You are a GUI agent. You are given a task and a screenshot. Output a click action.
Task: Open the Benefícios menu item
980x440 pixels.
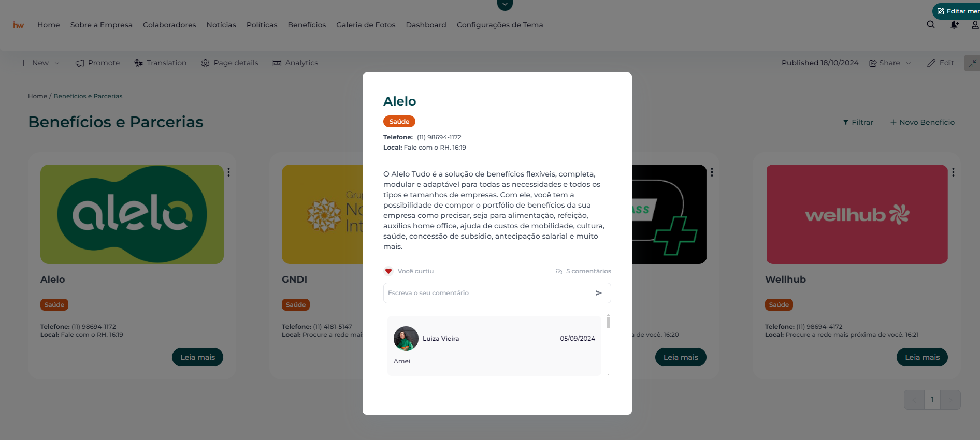point(307,25)
